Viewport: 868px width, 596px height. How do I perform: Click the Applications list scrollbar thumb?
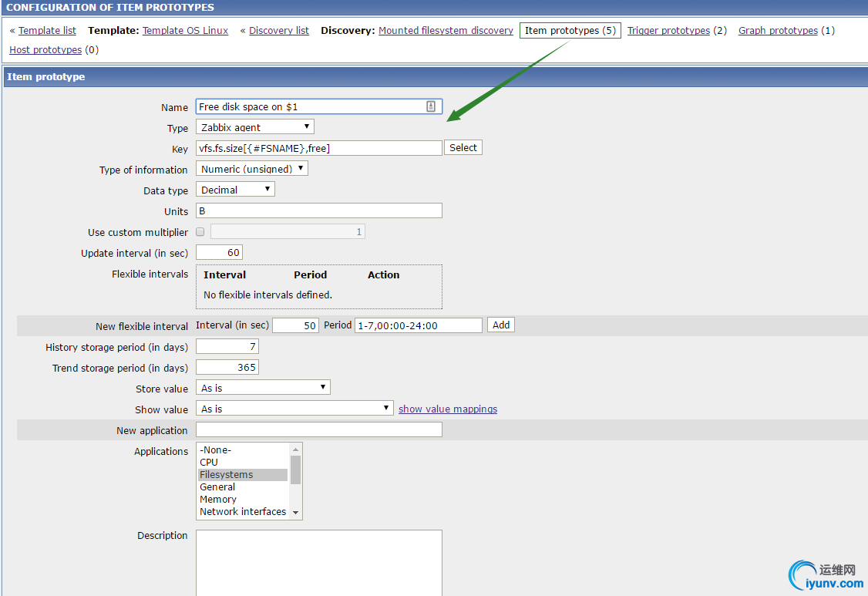click(x=295, y=470)
